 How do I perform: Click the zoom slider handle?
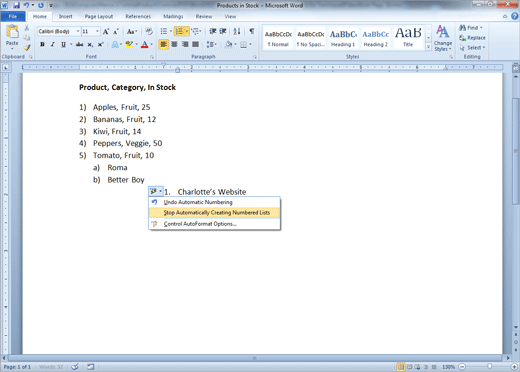click(x=489, y=367)
